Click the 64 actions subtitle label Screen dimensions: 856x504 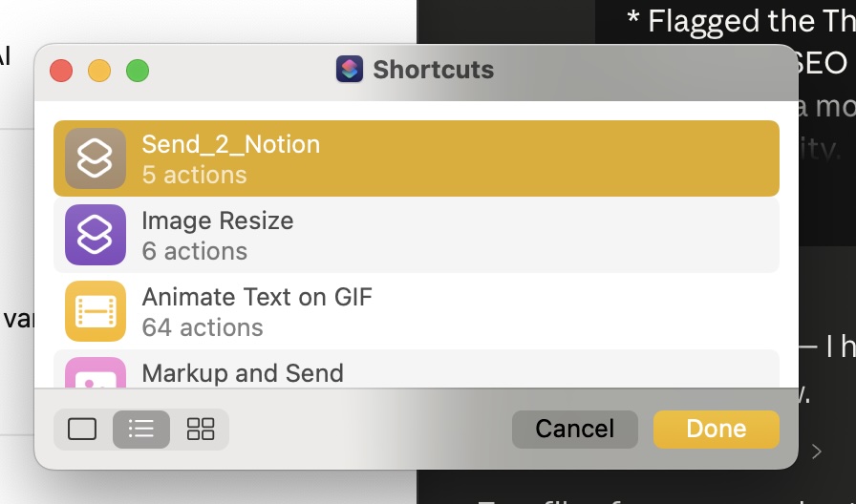pos(203,327)
